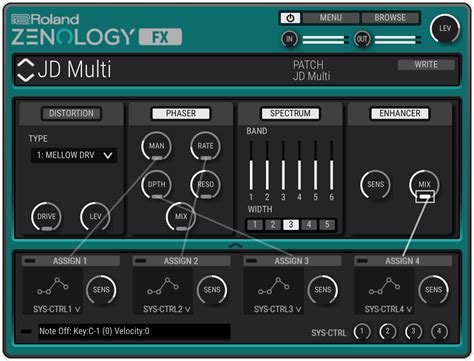
Task: Click the phaser RESO knob
Action: click(x=205, y=184)
